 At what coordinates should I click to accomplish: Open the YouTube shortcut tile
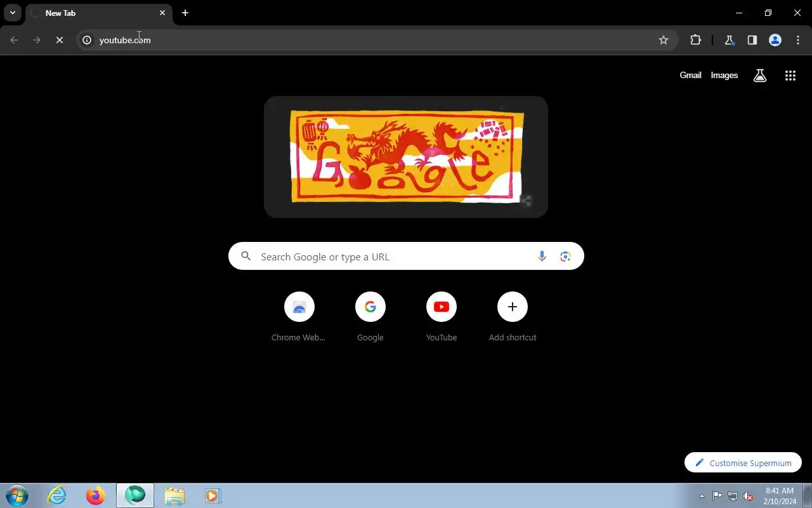(x=442, y=317)
